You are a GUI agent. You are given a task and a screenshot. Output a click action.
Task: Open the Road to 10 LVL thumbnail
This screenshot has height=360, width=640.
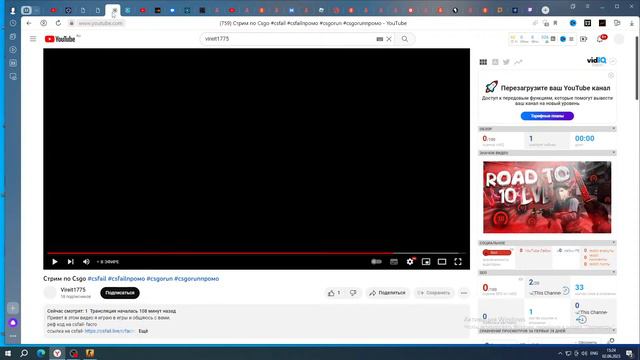547,197
